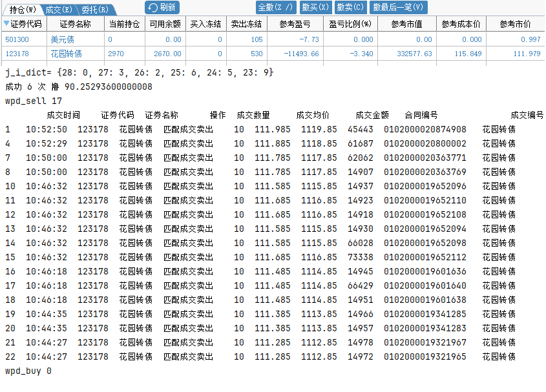Select security code 123178 in holdings
Viewport: 546px width, 392px height.
[x=17, y=54]
